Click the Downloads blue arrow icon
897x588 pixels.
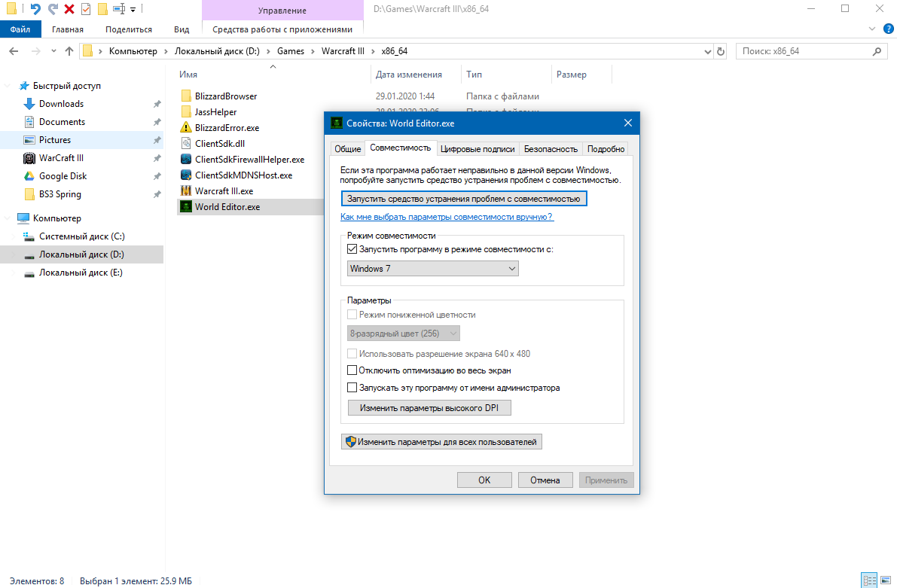[x=29, y=104]
